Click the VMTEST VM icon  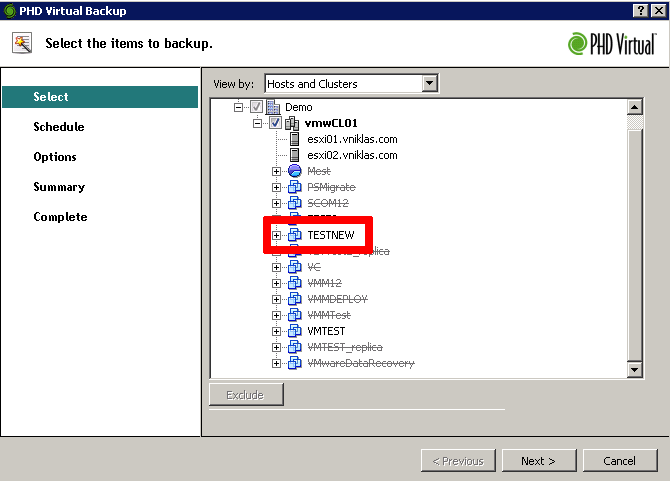pos(295,331)
